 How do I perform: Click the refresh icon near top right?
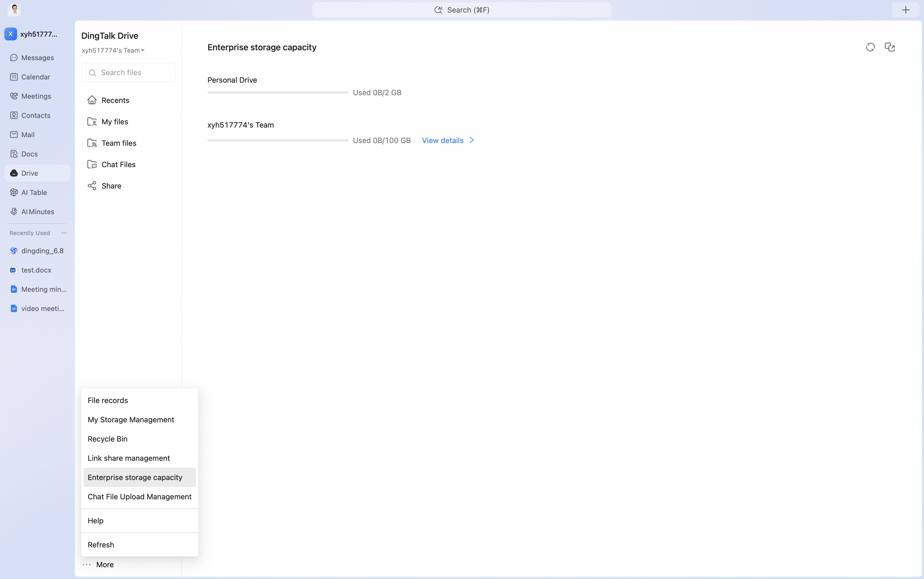coord(870,47)
